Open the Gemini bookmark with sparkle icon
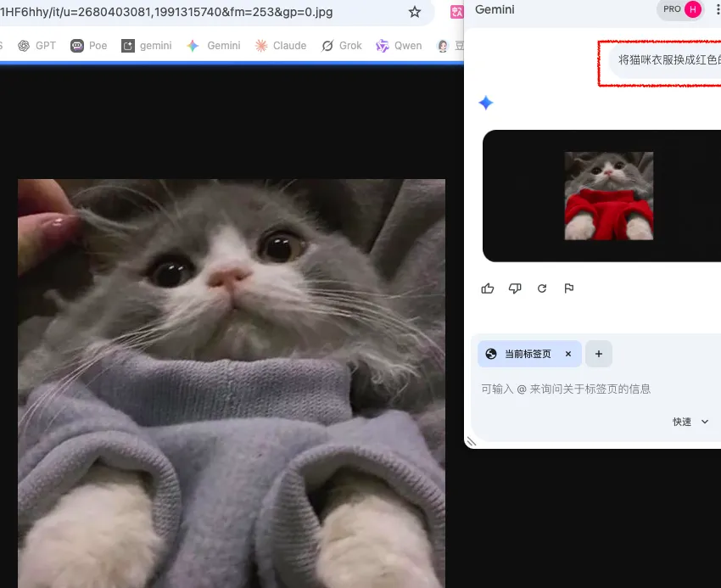 click(x=214, y=46)
